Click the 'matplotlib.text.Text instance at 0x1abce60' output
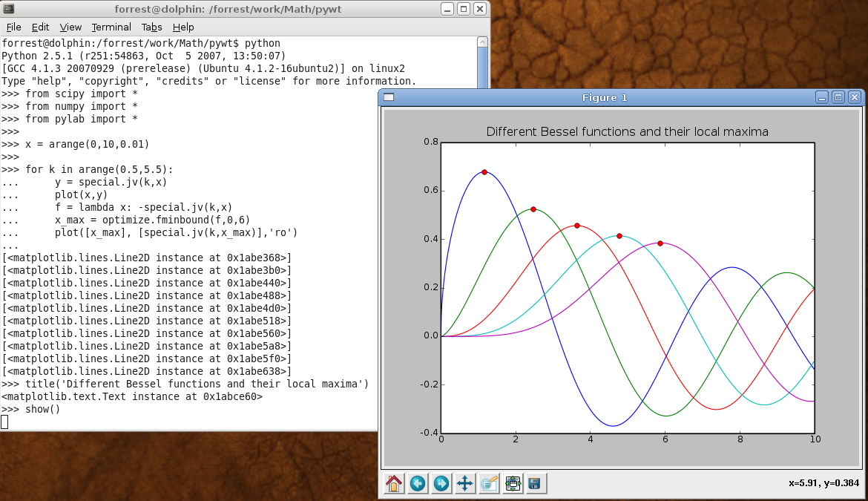The image size is (868, 501). 132,397
